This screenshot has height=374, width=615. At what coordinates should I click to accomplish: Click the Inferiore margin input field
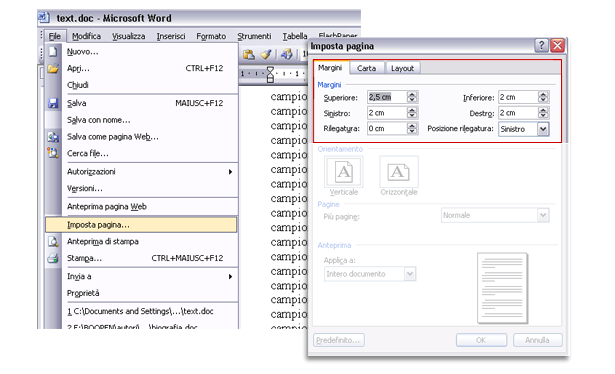click(518, 97)
